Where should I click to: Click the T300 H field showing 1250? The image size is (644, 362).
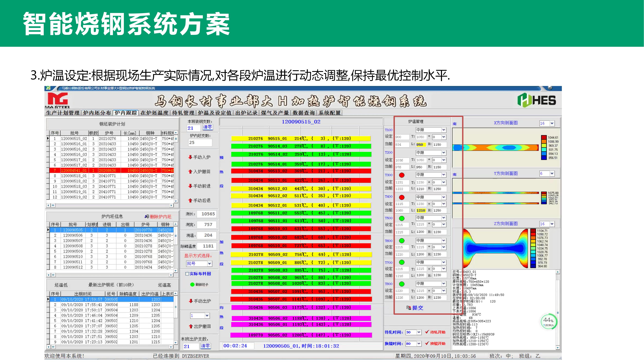439,189
